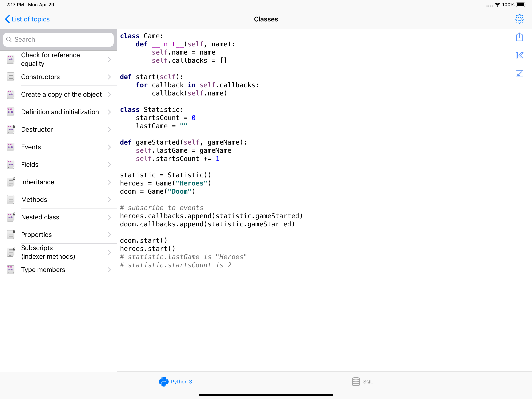This screenshot has height=399, width=532.
Task: Open Check for reference equality topic
Action: pos(50,59)
